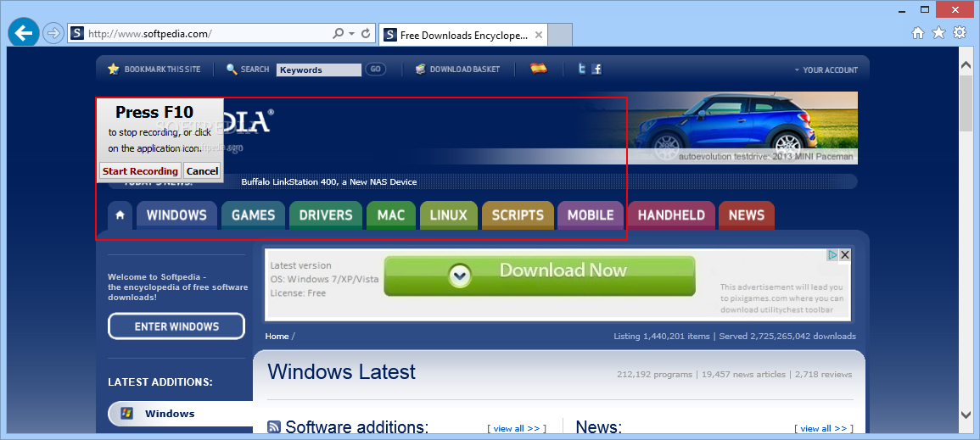Open the Twitter icon in header
The image size is (980, 440).
582,70
